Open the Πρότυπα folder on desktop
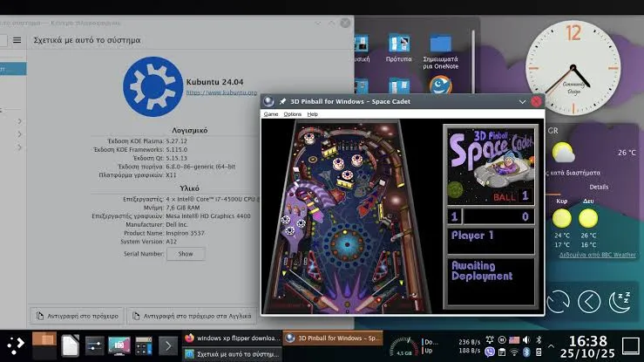 399,48
